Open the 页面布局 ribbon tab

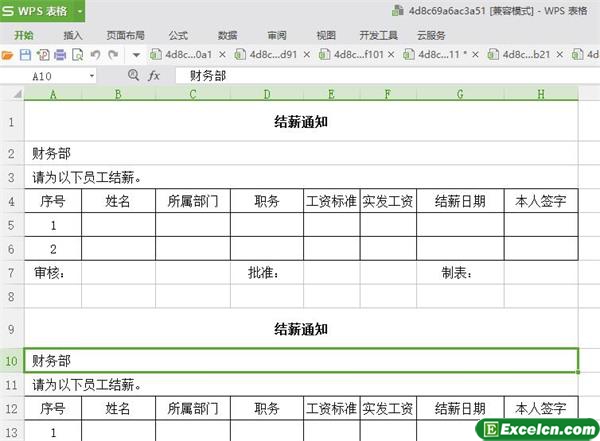pyautogui.click(x=126, y=36)
